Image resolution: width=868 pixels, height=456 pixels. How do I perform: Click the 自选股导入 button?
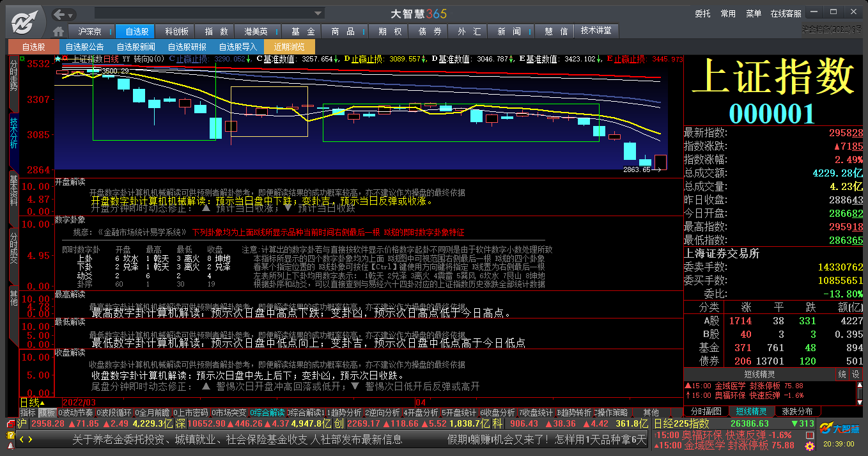(238, 47)
